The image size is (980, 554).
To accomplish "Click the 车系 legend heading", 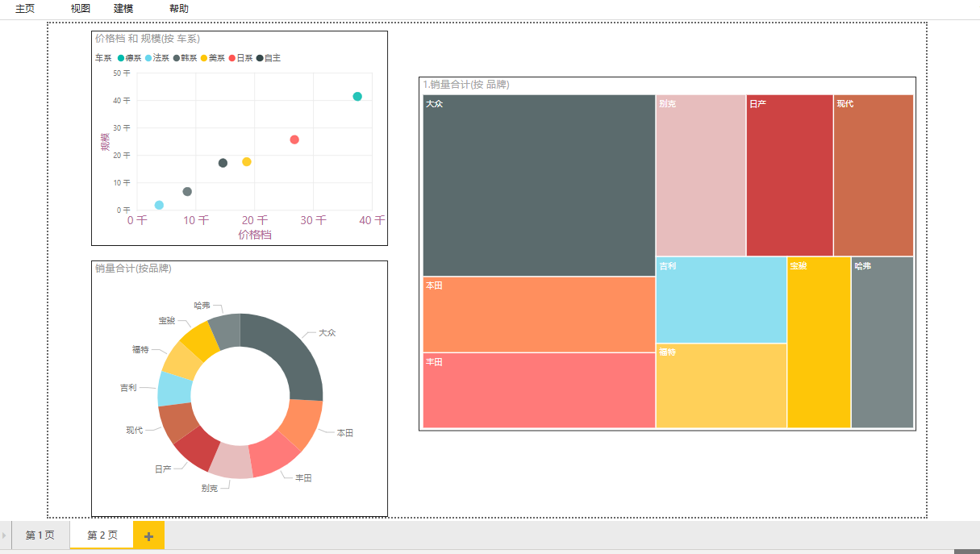I will pyautogui.click(x=103, y=58).
